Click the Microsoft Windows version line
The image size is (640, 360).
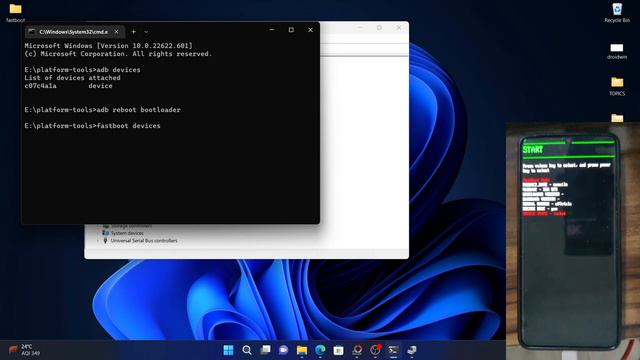pos(108,46)
